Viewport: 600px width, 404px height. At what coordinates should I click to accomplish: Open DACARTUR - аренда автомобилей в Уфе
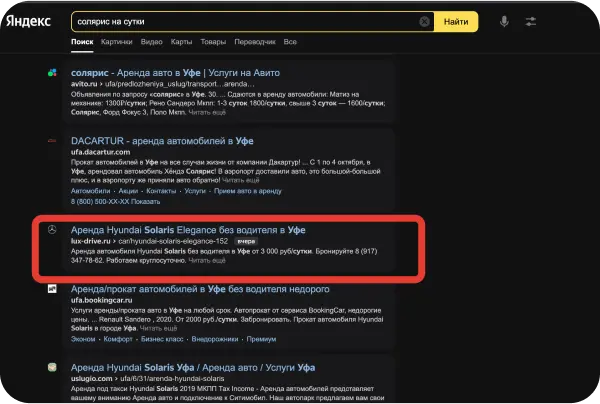pyautogui.click(x=162, y=141)
